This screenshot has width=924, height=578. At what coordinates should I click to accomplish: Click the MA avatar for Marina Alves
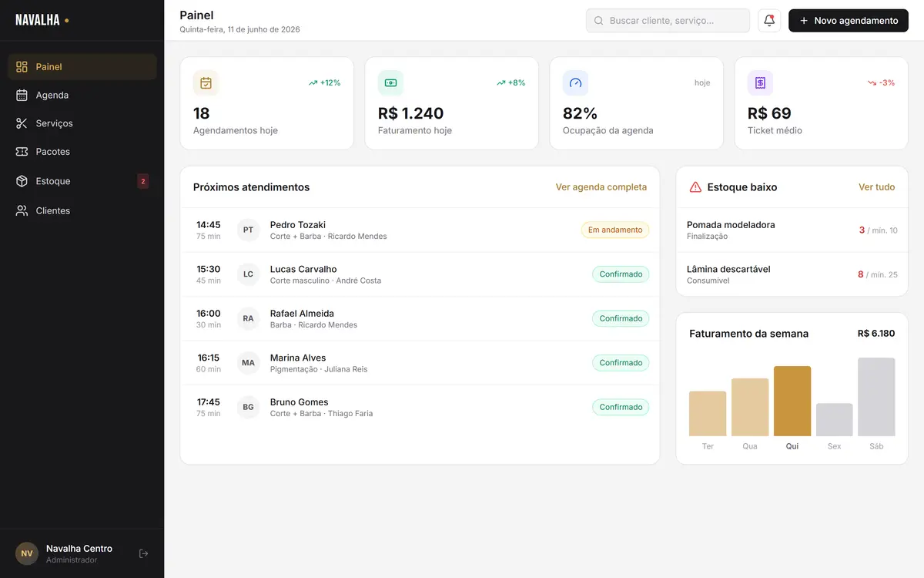pos(248,363)
